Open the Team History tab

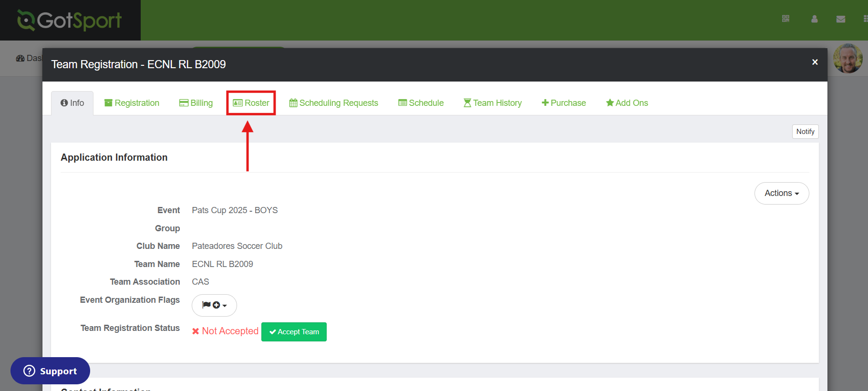493,103
